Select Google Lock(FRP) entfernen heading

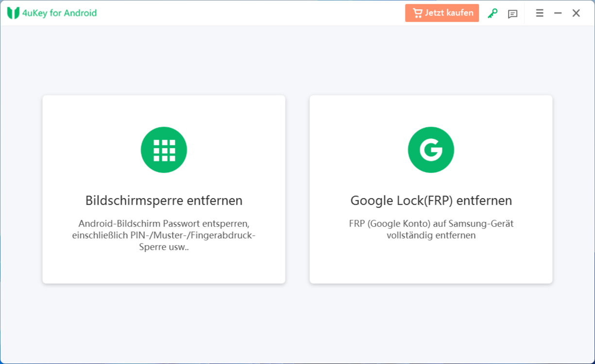pos(431,200)
